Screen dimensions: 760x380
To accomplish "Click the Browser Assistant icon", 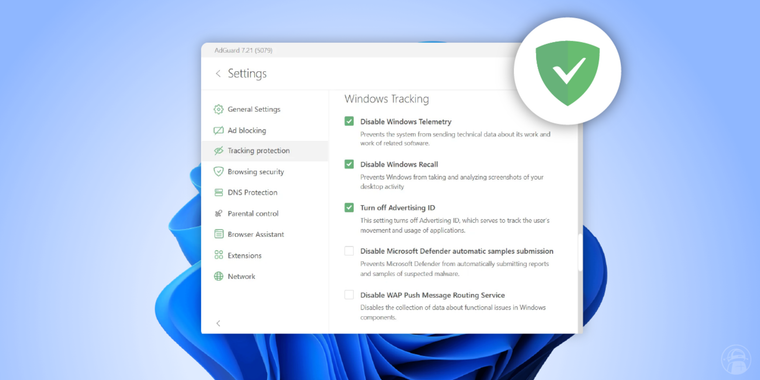I will [x=219, y=234].
